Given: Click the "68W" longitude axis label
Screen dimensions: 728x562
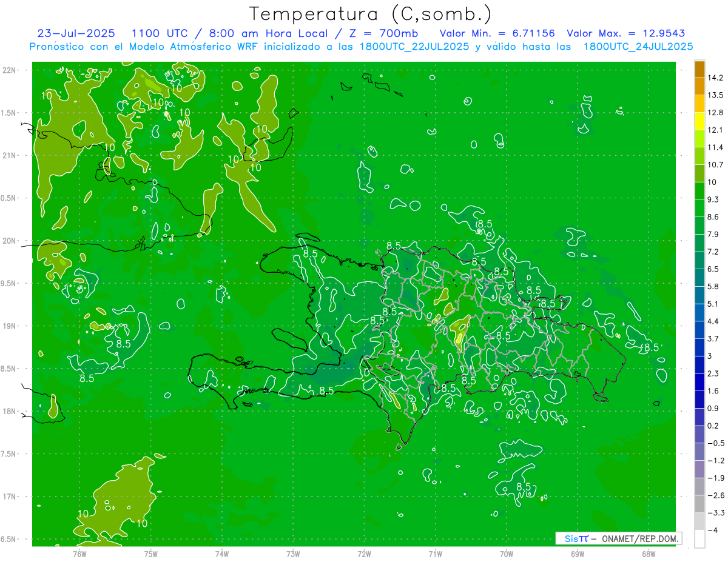Looking at the screenshot, I should click(x=648, y=554).
